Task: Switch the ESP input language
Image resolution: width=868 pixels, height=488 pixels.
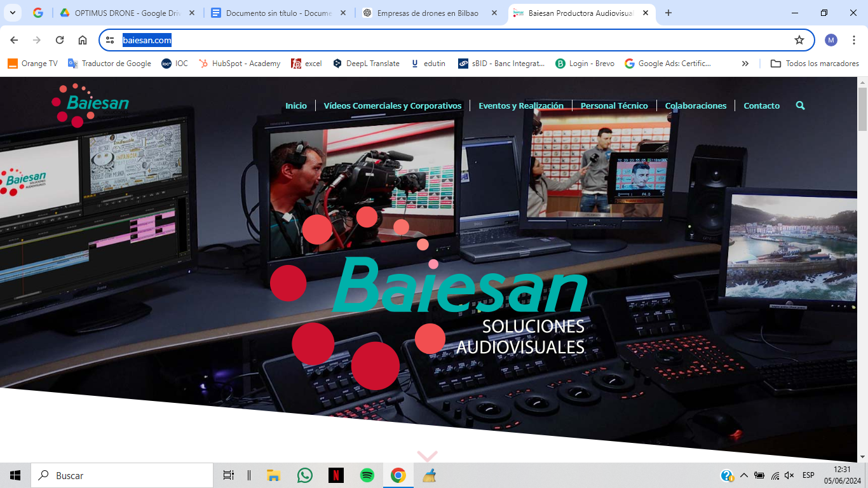Action: pyautogui.click(x=808, y=475)
